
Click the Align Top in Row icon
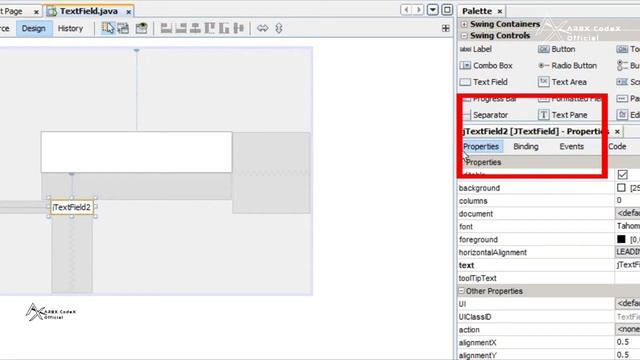210,28
